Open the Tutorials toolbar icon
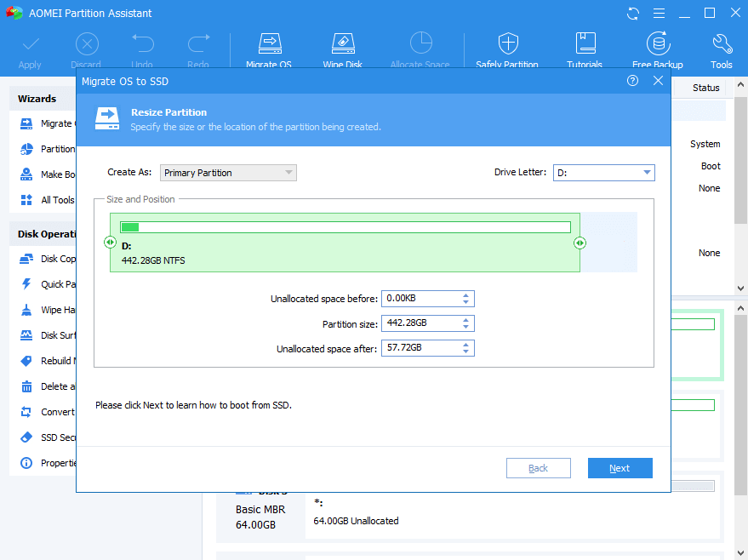This screenshot has height=560, width=748. (x=585, y=43)
